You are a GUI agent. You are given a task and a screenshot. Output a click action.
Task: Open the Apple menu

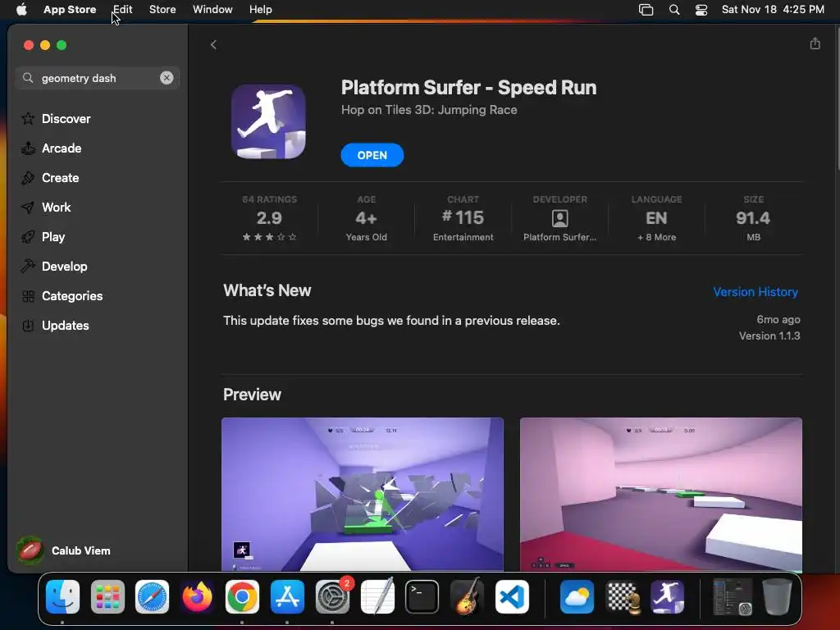[21, 9]
